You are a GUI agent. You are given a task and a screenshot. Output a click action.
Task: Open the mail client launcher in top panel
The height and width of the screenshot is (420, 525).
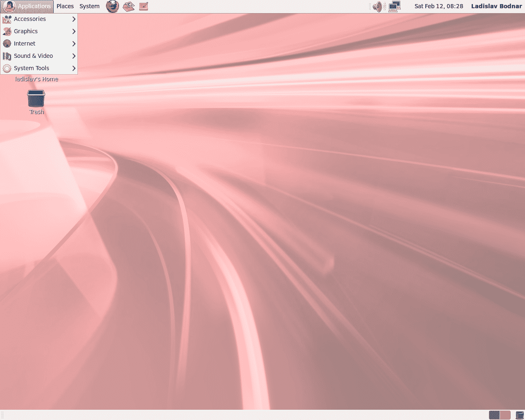click(129, 6)
